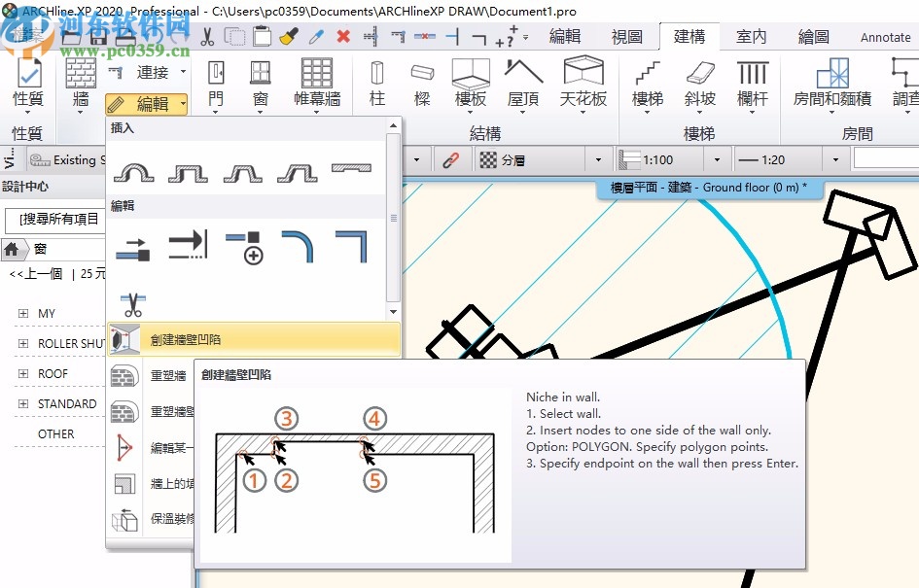Open the 編輯 dropdown under wall tools

[147, 104]
